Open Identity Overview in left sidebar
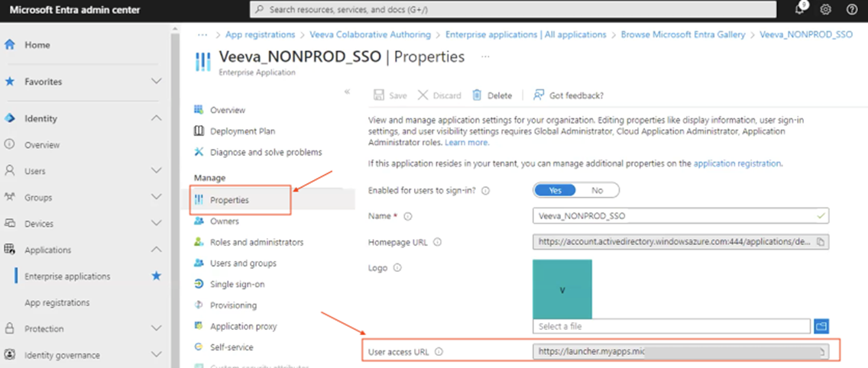The height and width of the screenshot is (368, 868). 42,145
